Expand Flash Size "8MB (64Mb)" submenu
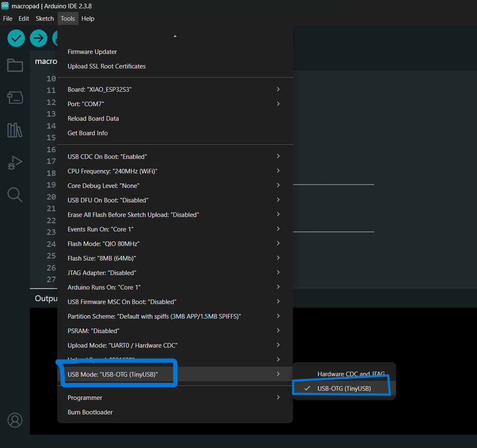The width and height of the screenshot is (477, 448). (x=175, y=258)
